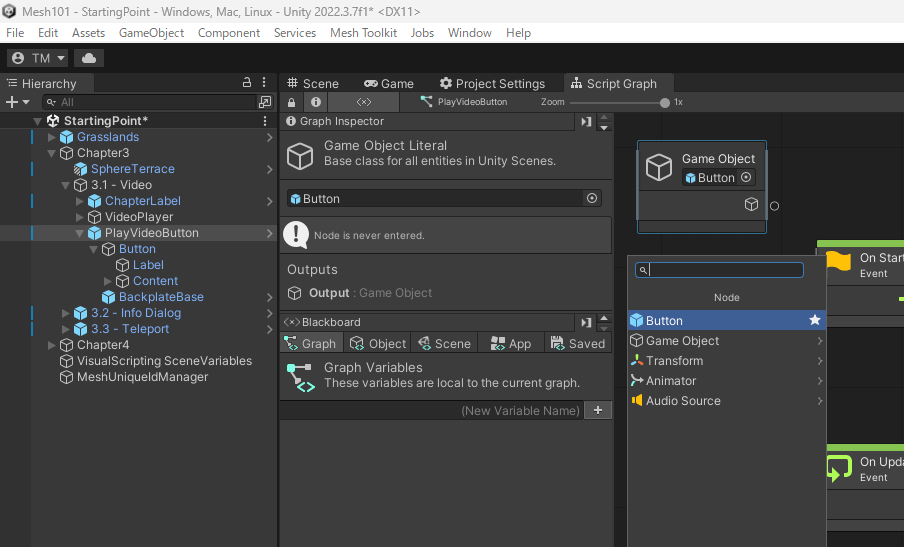Focus the Hierarchy search field

[x=150, y=102]
